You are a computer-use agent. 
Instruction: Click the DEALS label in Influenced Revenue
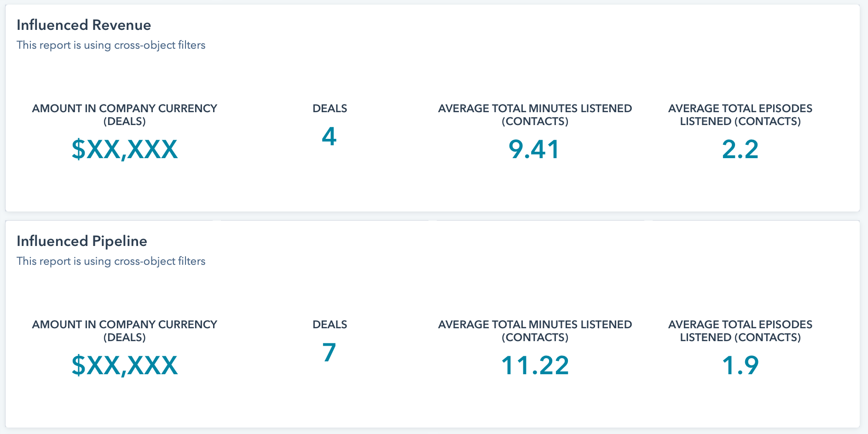(x=330, y=108)
